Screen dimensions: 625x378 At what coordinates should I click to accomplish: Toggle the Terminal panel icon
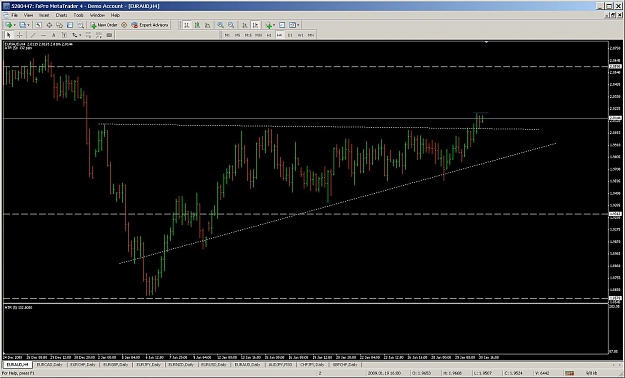(x=70, y=25)
